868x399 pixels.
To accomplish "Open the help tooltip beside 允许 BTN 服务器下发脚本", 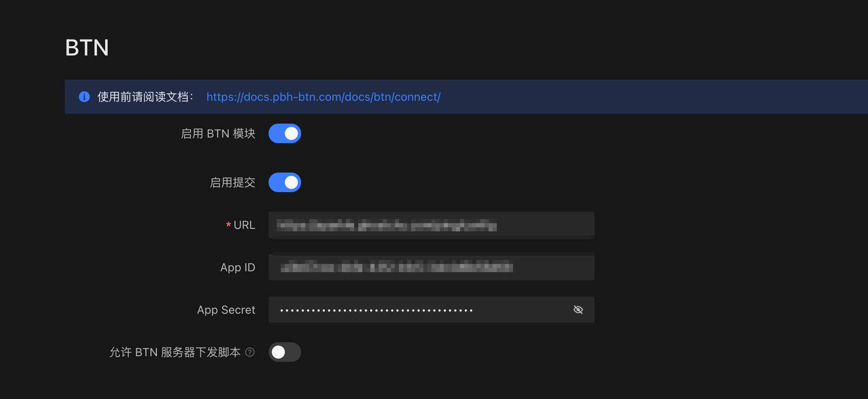I will (x=250, y=352).
